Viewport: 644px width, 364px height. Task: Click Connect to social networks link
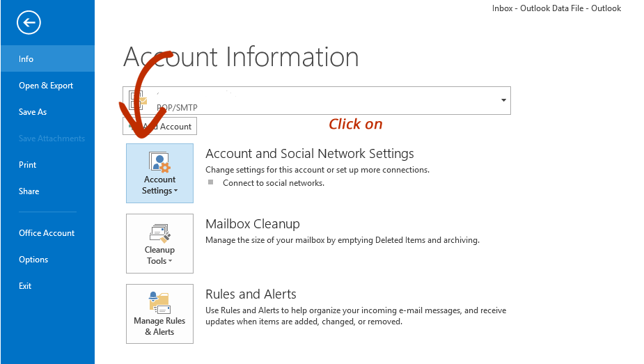(274, 183)
